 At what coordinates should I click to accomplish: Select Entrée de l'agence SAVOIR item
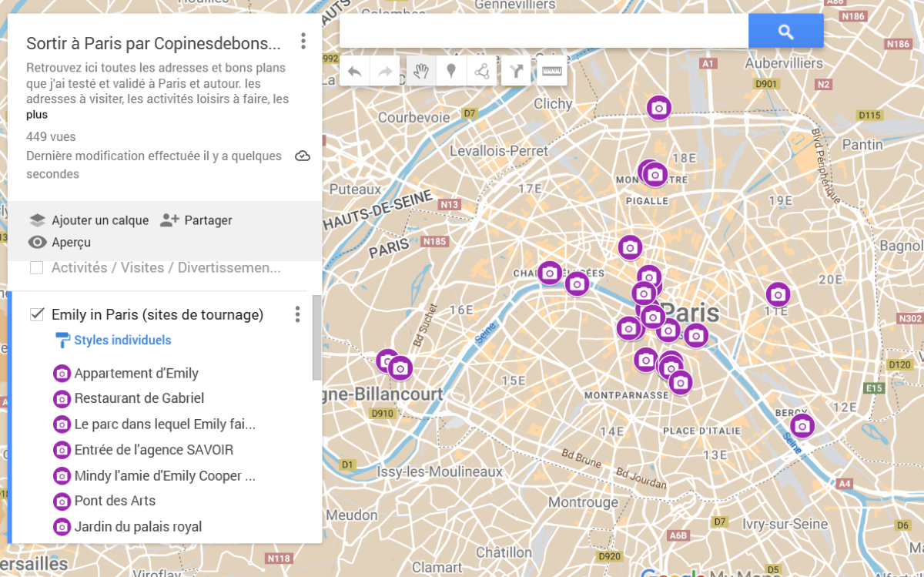tap(154, 450)
